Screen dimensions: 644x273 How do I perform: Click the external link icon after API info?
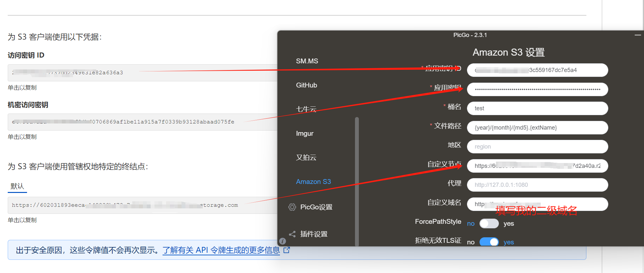287,250
